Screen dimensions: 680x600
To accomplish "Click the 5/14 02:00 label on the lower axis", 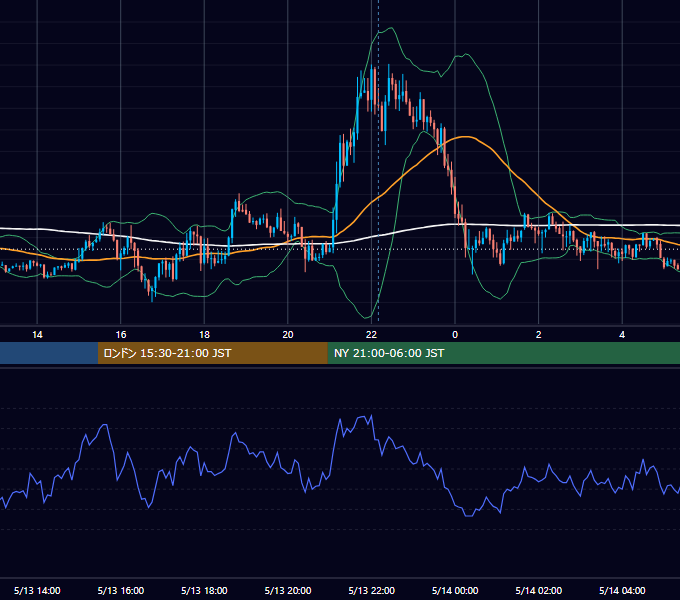I will [539, 590].
